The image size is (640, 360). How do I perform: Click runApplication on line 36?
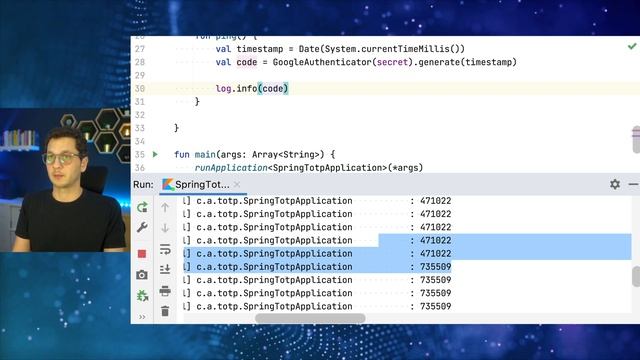tap(231, 168)
